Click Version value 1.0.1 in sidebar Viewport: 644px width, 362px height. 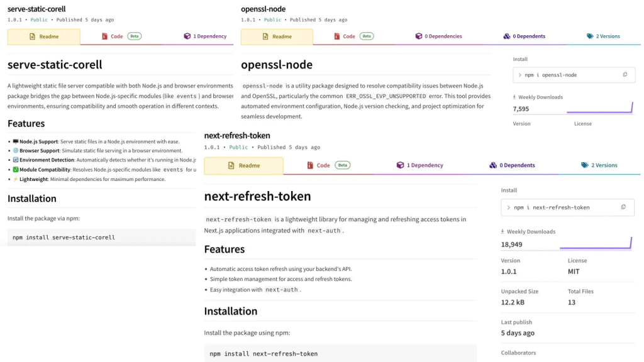(508, 271)
